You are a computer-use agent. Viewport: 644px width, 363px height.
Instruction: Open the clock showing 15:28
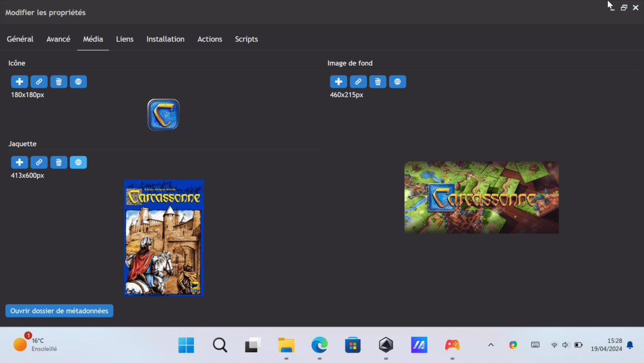coord(606,345)
